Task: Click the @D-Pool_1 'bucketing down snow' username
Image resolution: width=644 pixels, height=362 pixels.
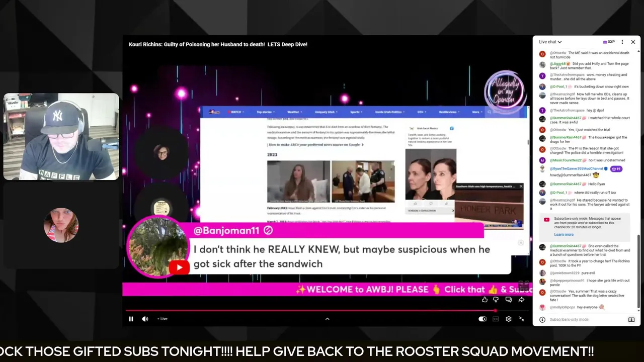Action: 559,86
